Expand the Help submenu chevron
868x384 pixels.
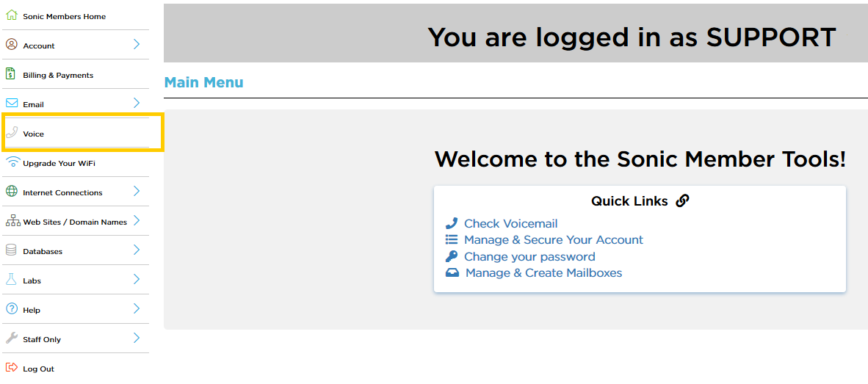137,309
